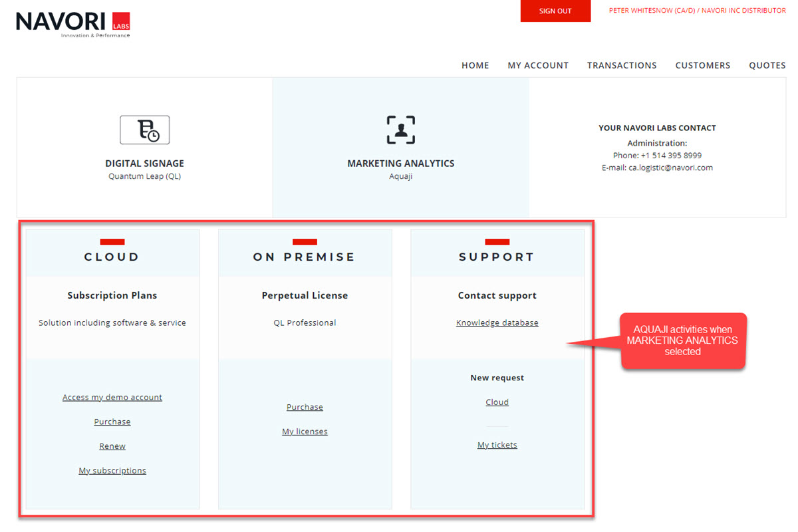Open the My subscriptions link
Viewport: 798px width, 532px height.
click(112, 471)
